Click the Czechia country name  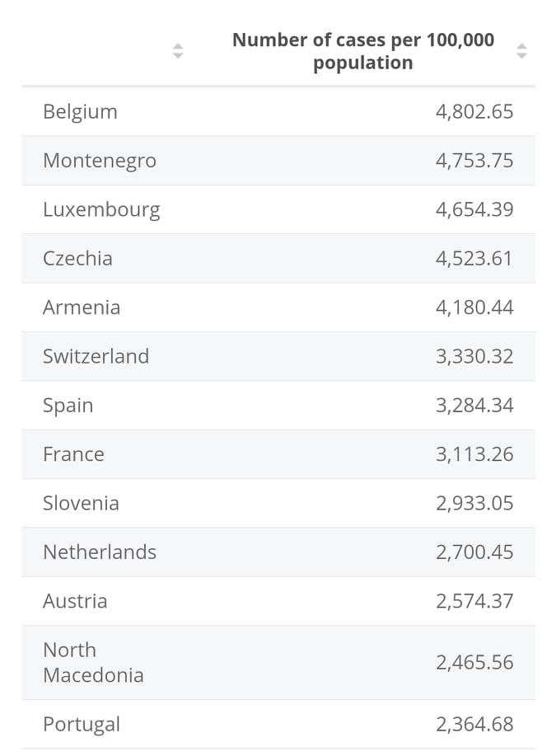point(77,258)
